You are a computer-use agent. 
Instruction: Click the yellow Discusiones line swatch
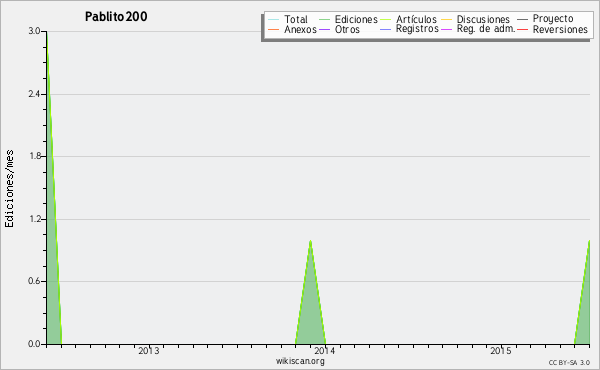(x=447, y=19)
